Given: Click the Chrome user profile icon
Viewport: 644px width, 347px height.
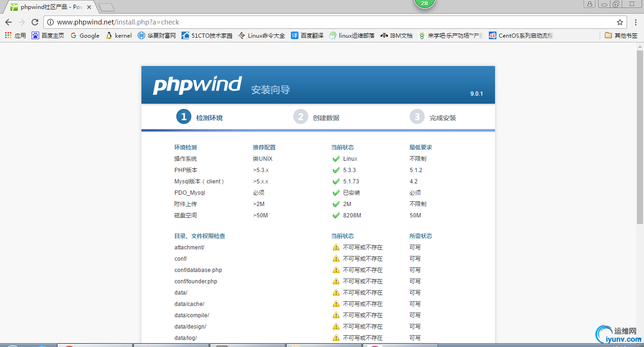Looking at the screenshot, I should click(x=590, y=4).
